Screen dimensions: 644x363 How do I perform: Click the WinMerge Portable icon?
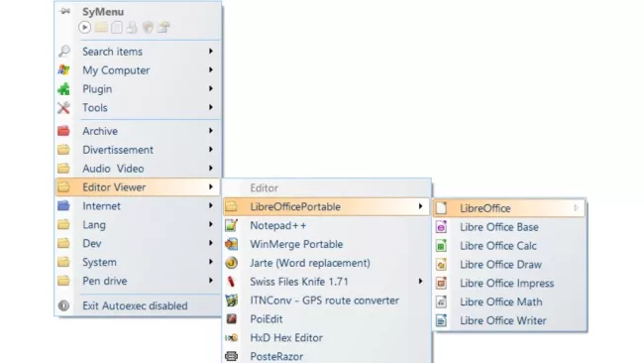coord(232,244)
